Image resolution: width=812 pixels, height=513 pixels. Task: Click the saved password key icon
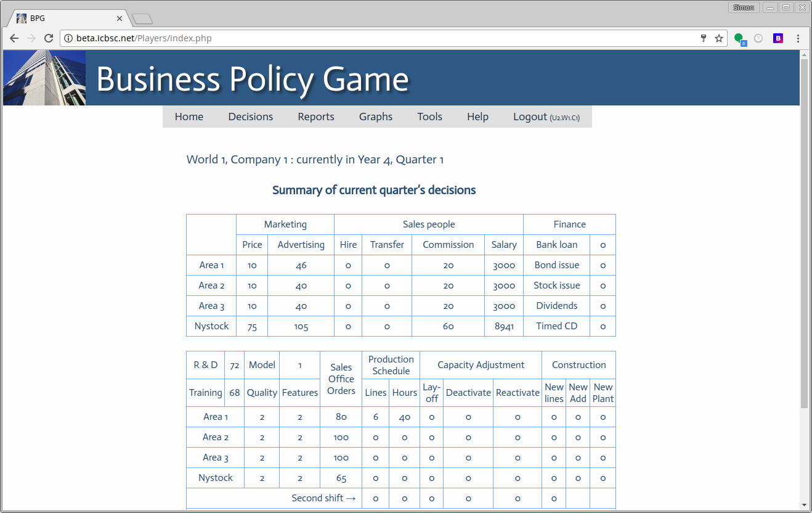[x=704, y=38]
